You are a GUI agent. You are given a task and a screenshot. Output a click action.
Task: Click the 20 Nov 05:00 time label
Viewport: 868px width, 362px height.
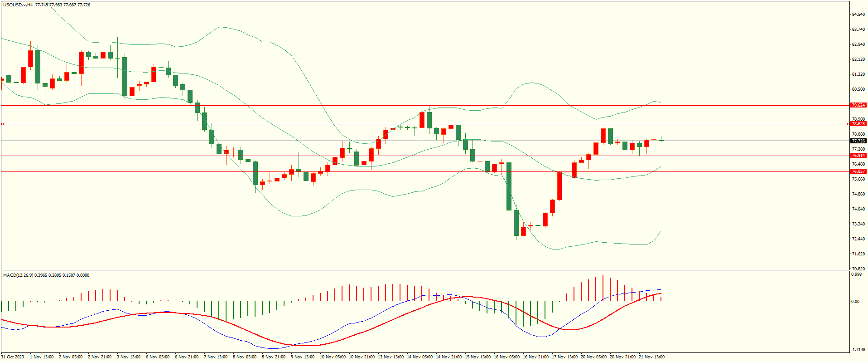tap(593, 357)
